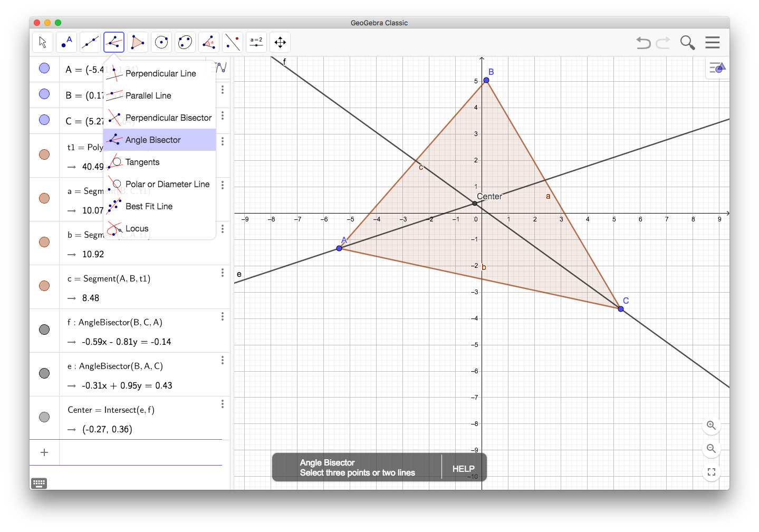Activate the Move Graphics View tool
Image resolution: width=759 pixels, height=532 pixels.
point(280,42)
